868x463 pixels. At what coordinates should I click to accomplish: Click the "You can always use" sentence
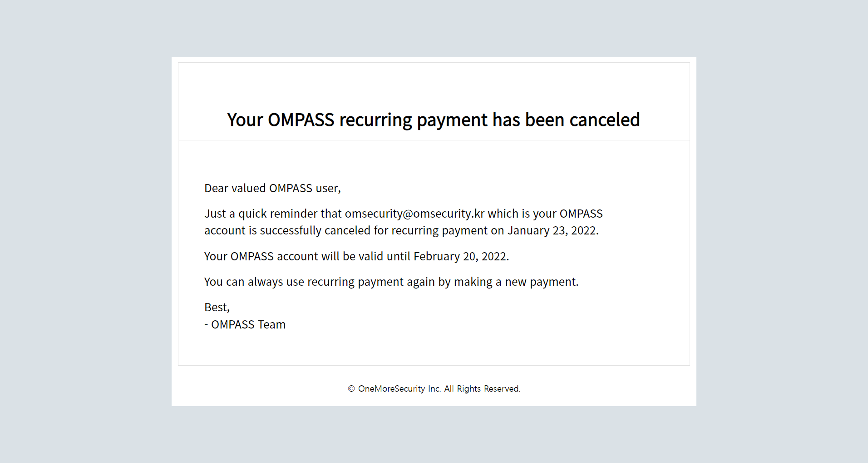tap(254, 282)
